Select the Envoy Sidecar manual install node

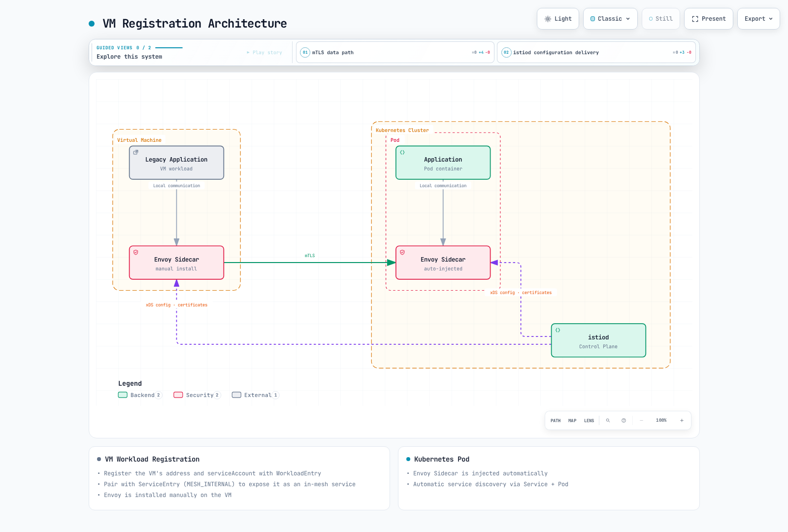(x=176, y=263)
